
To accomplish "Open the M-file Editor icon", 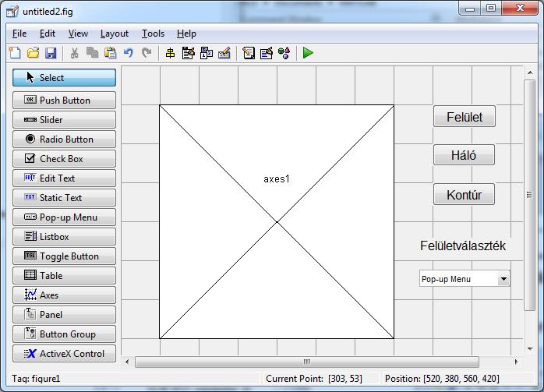I will pyautogui.click(x=249, y=53).
